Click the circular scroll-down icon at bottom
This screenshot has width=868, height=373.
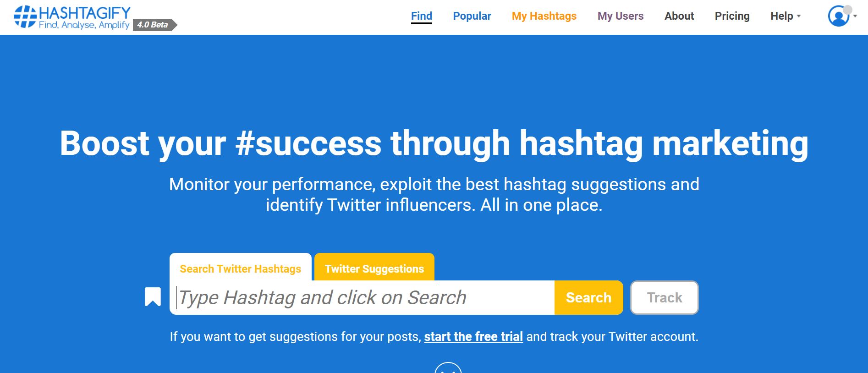448,368
